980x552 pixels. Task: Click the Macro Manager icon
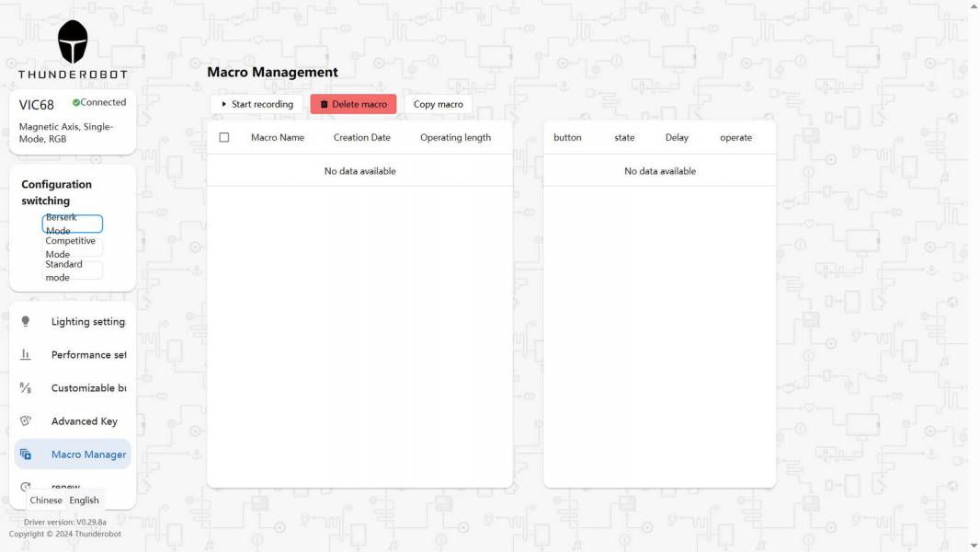(x=26, y=454)
